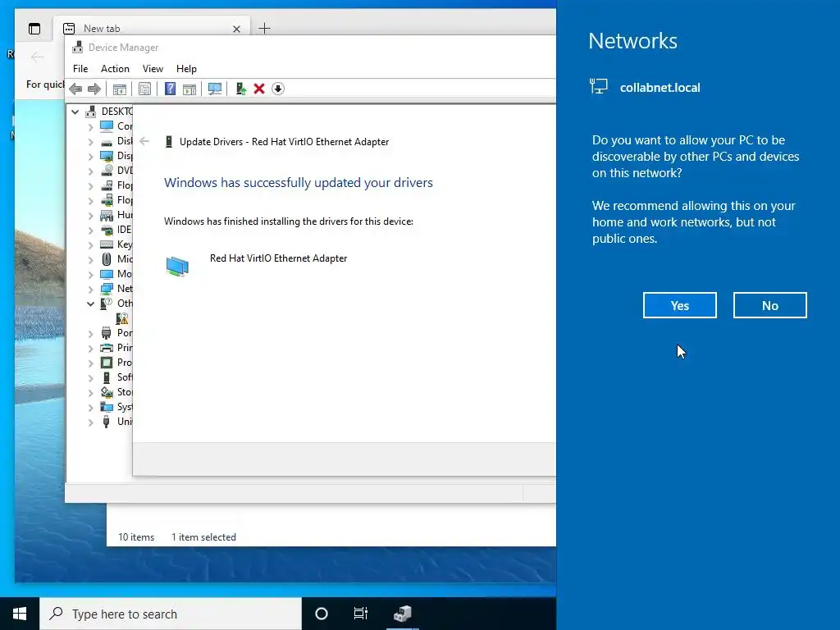The image size is (840, 630).
Task: Collapse the DESKTOP root tree node
Action: click(75, 112)
